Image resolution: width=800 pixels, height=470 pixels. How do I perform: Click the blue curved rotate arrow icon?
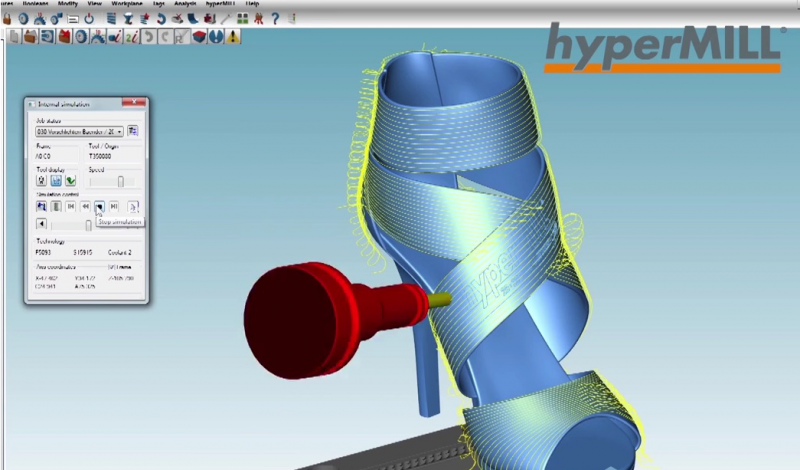pos(161,19)
